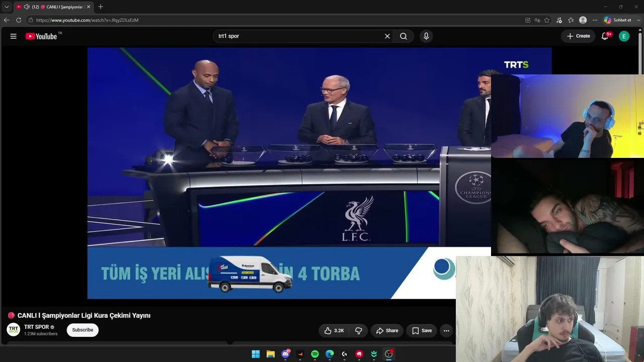644x362 pixels.
Task: Open OBS Studio from the taskbar
Action: (x=388, y=354)
